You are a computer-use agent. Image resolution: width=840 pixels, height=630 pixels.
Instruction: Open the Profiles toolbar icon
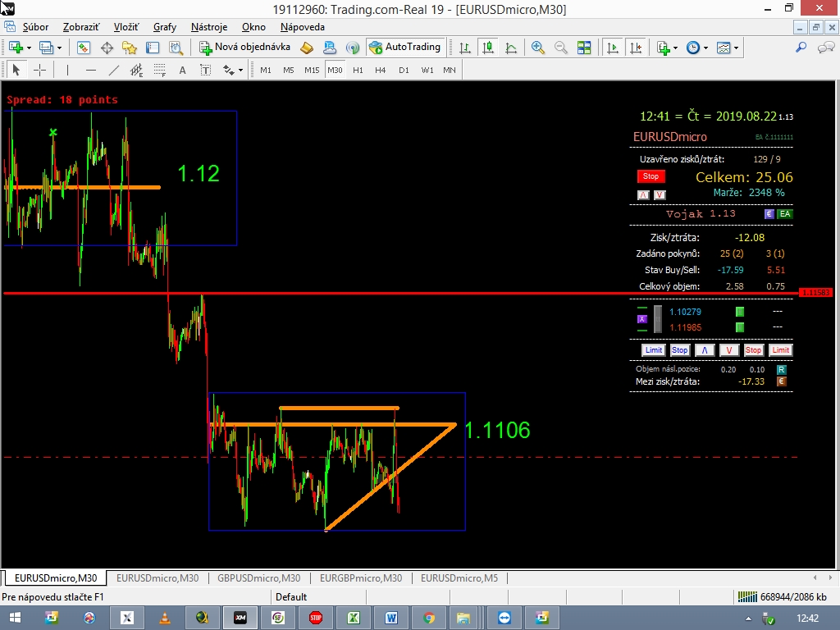pos(46,48)
